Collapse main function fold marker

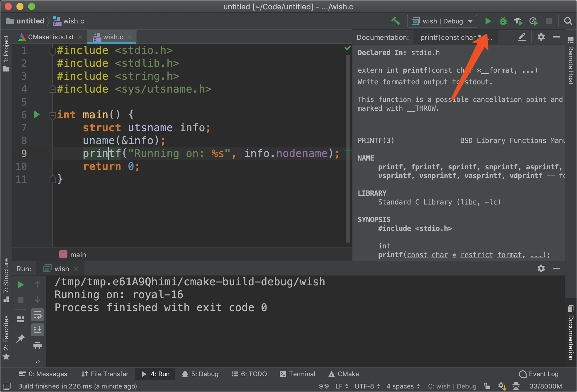pos(52,115)
